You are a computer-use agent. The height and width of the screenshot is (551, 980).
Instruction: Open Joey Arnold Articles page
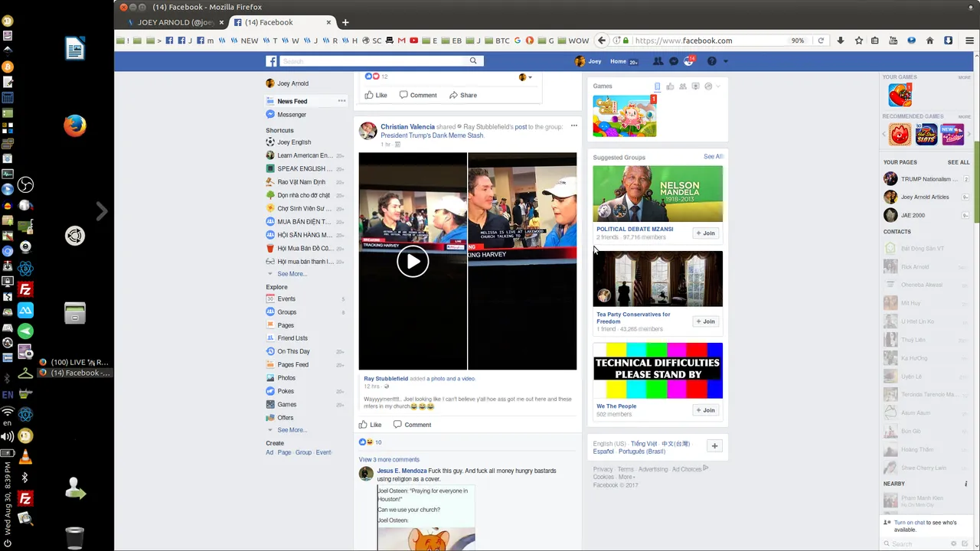click(x=917, y=197)
